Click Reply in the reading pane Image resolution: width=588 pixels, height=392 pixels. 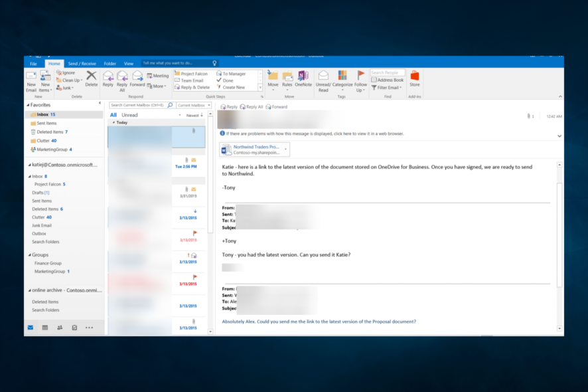tap(229, 107)
